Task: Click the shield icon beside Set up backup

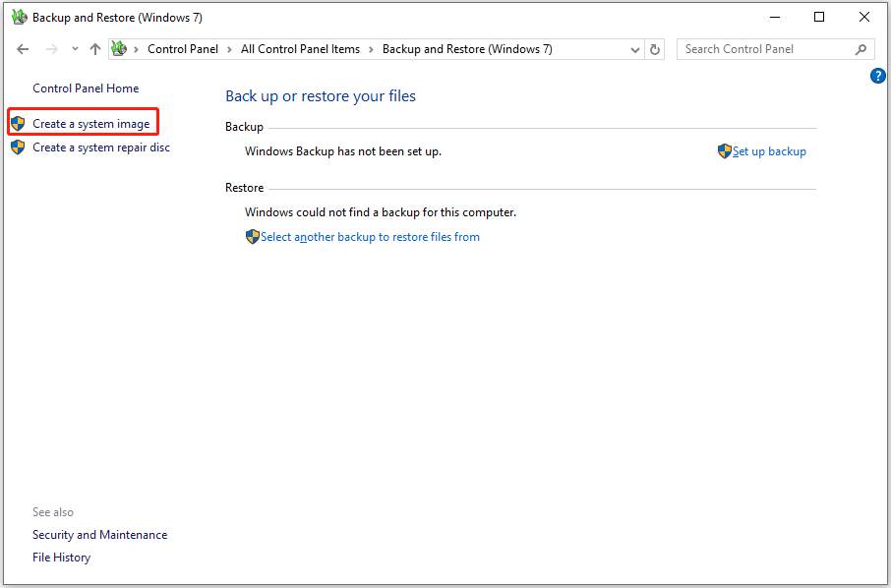Action: click(x=723, y=151)
